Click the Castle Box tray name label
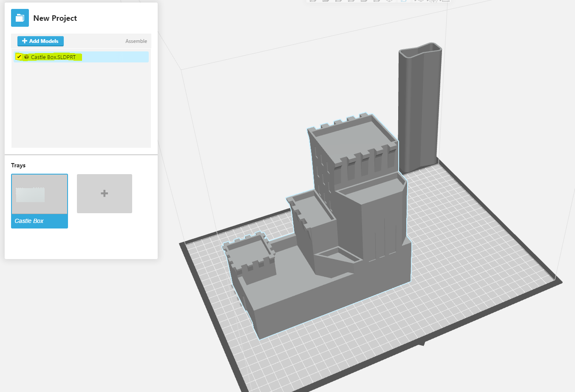This screenshot has width=575, height=392. tap(29, 221)
